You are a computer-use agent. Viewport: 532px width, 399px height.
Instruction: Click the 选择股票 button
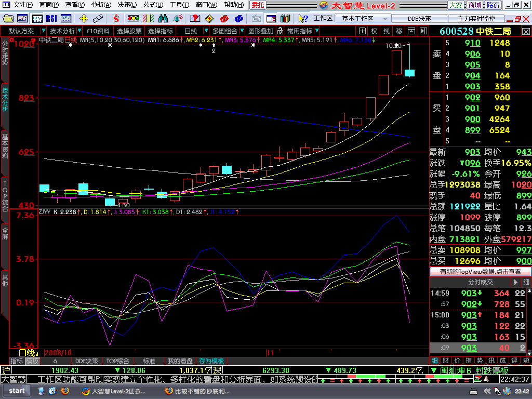coord(129,31)
